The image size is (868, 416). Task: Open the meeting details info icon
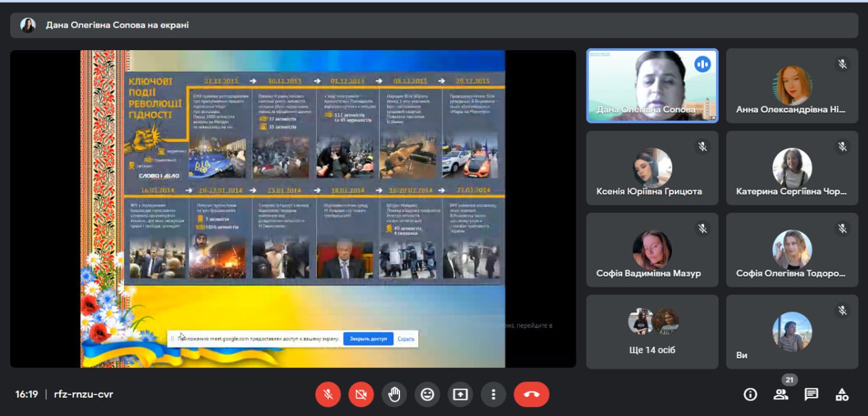click(x=750, y=394)
